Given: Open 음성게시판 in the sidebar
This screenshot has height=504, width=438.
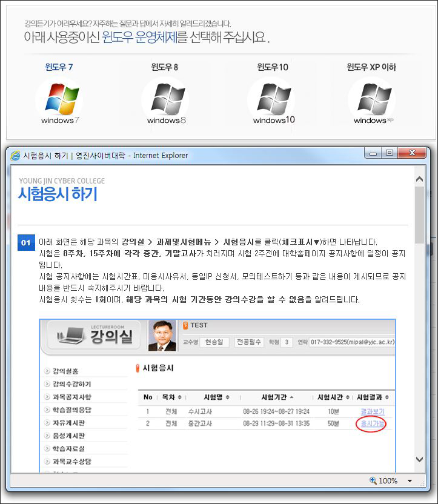Looking at the screenshot, I should tap(69, 436).
